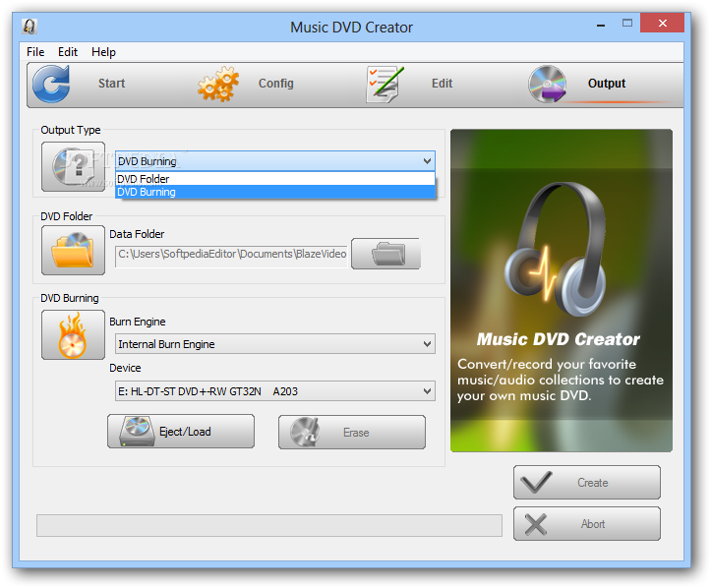The width and height of the screenshot is (711, 588).
Task: Click the DVD Folder yellow folder icon
Action: click(73, 251)
